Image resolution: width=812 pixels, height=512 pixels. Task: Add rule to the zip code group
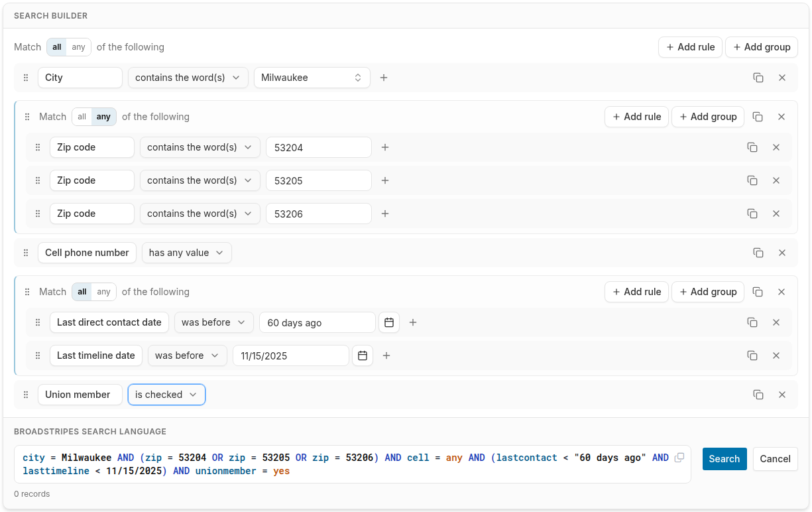[x=636, y=117]
